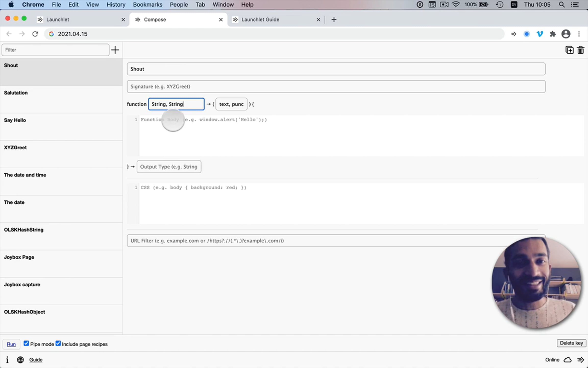The height and width of the screenshot is (368, 588).
Task: Toggle the Pipe mode checkbox
Action: [x=26, y=343]
